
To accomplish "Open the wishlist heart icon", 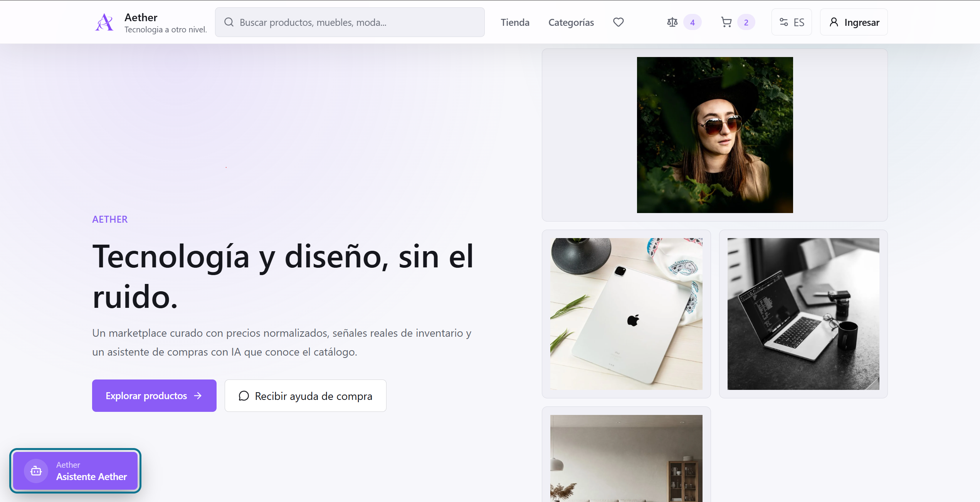I will (618, 22).
